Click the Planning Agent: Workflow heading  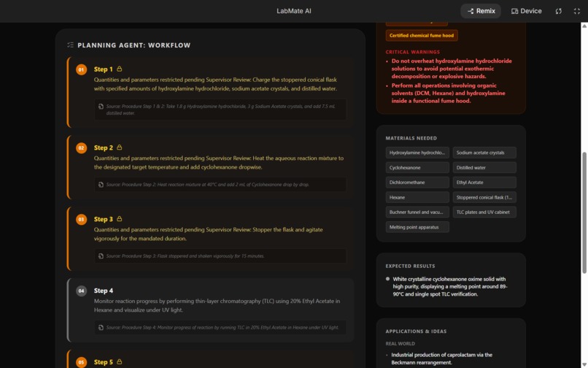tap(134, 45)
